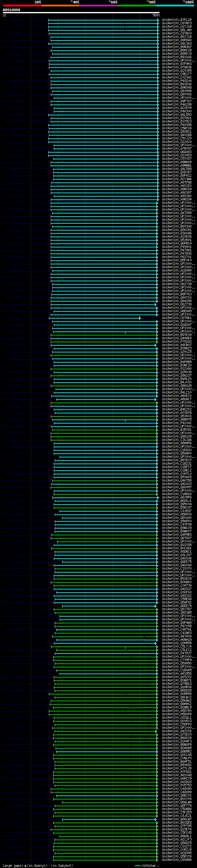Select hit label UniRef100_B9I718

(x=177, y=37)
